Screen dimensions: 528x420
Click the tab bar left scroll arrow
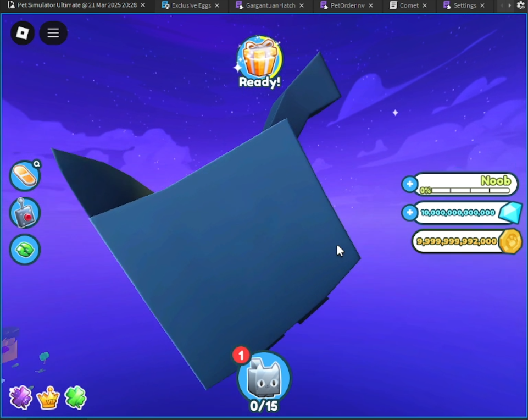pyautogui.click(x=502, y=5)
